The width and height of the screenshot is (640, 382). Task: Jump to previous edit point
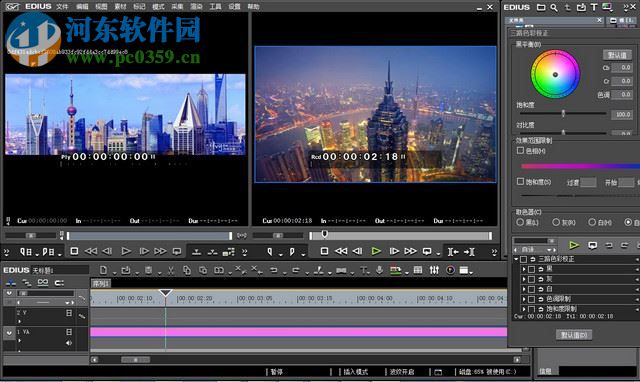(453, 252)
